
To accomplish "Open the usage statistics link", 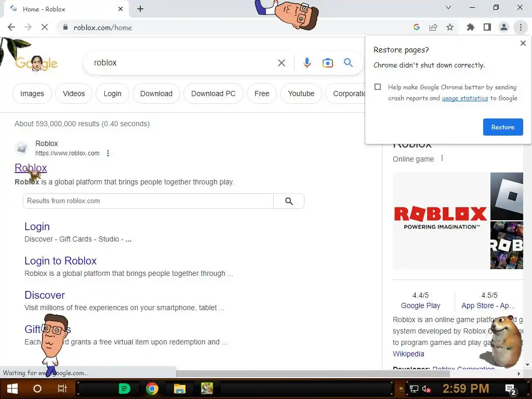I will pyautogui.click(x=465, y=98).
